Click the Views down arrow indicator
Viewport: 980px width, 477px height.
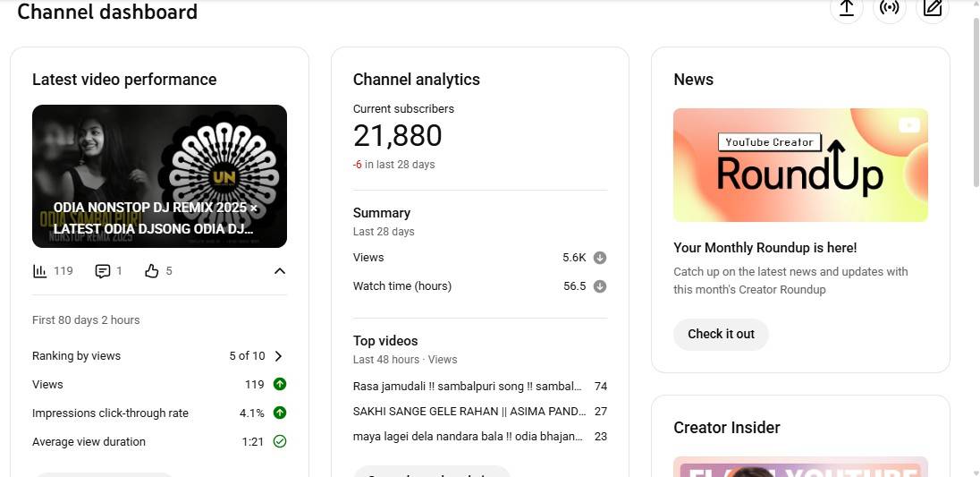coord(600,258)
